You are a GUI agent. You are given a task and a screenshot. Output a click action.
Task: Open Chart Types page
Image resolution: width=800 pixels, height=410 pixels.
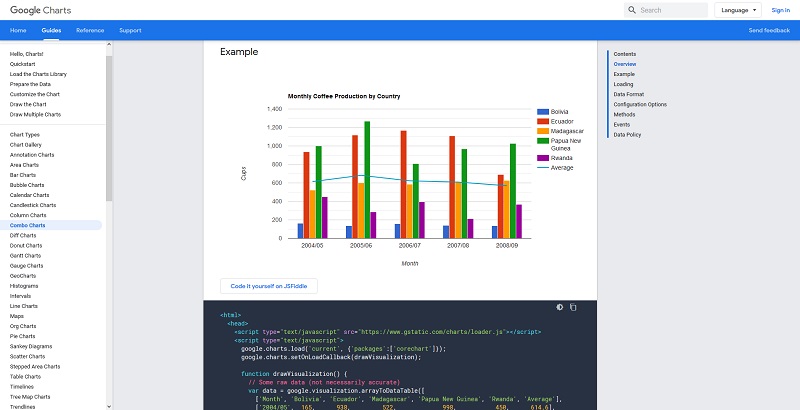24,135
